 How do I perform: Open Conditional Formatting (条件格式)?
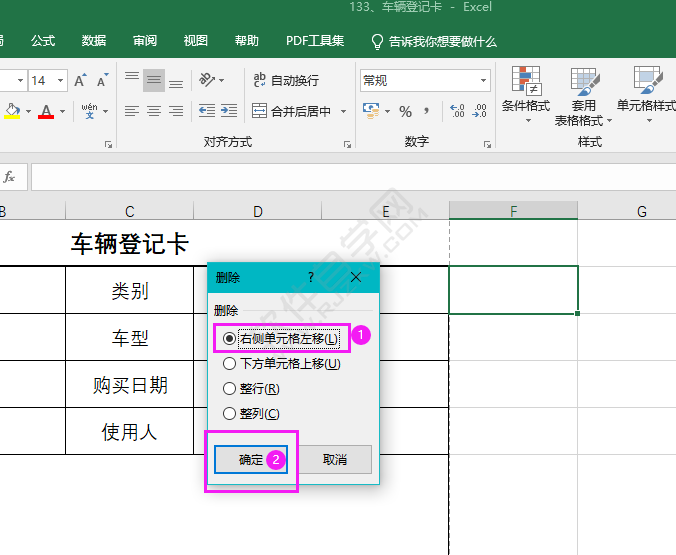(x=525, y=90)
